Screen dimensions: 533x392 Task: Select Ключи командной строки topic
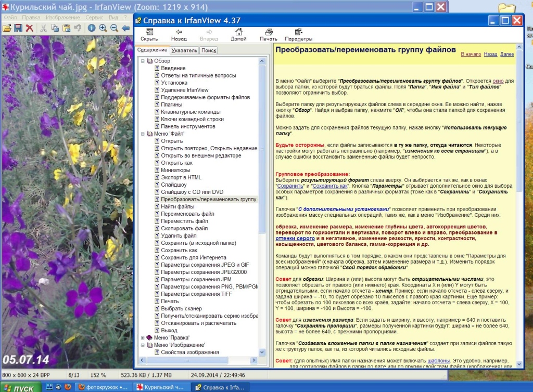[193, 120]
